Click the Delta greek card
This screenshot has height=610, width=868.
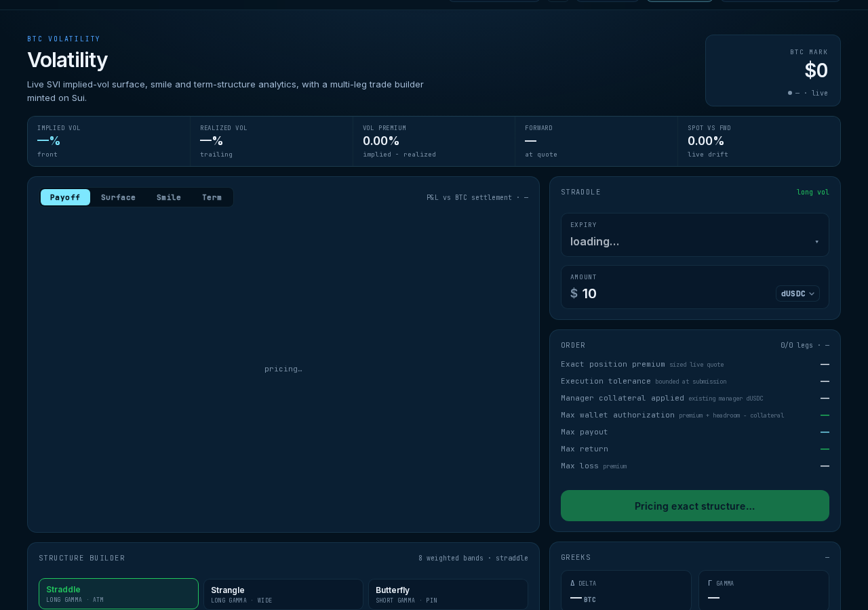coord(626,590)
